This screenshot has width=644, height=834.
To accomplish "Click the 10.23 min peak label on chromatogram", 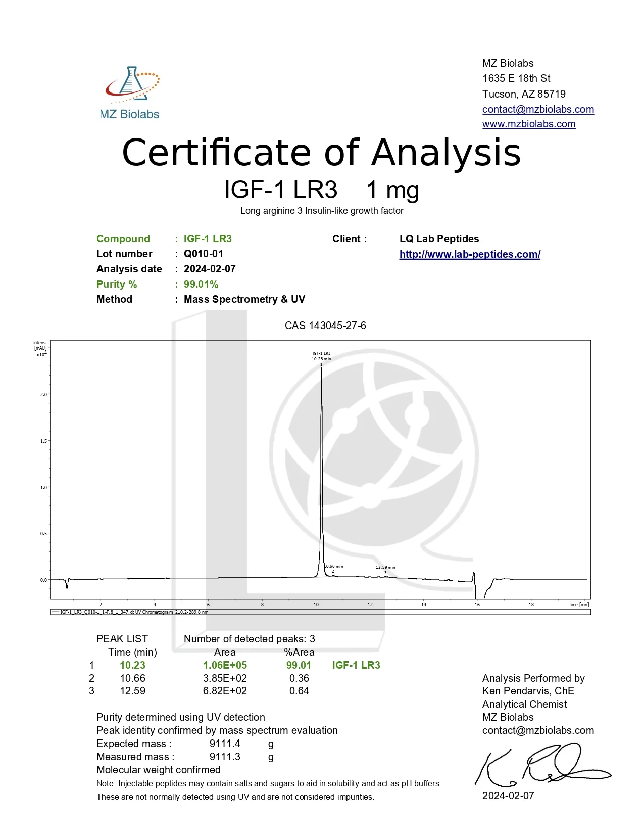I will pyautogui.click(x=321, y=359).
